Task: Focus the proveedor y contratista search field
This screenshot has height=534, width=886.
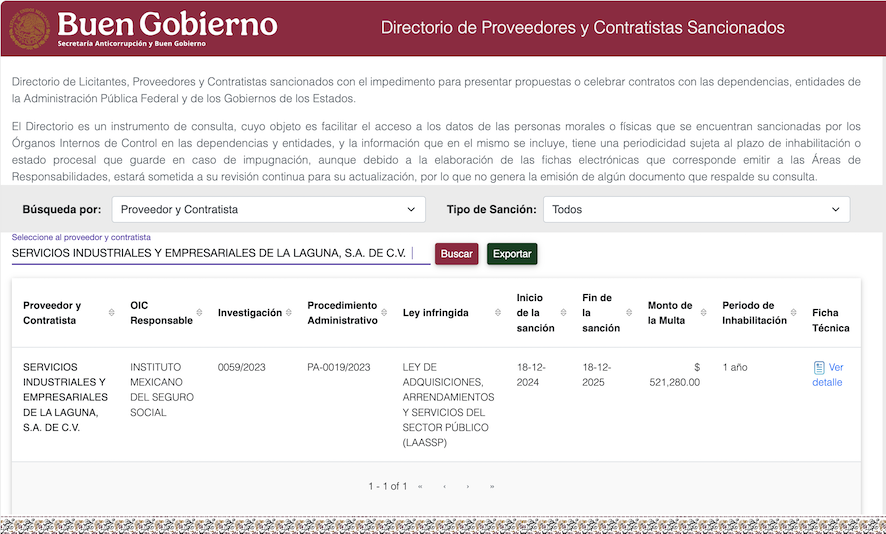Action: pyautogui.click(x=220, y=254)
